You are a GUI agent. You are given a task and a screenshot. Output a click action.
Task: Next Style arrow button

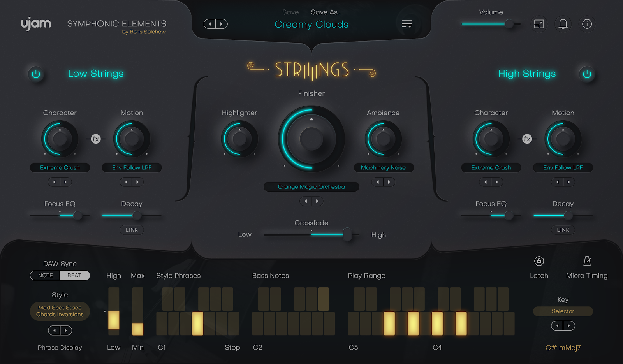pos(66,331)
